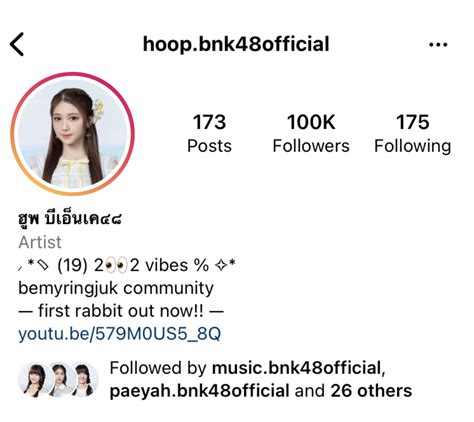This screenshot has width=474, height=422.
Task: Open the 173 Posts count
Action: point(209,133)
